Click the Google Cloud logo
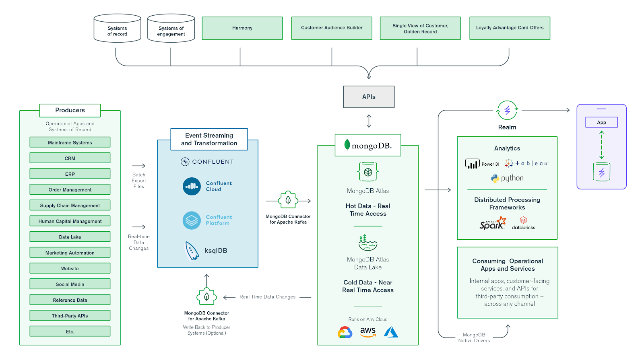The width and height of the screenshot is (644, 362). tap(345, 332)
